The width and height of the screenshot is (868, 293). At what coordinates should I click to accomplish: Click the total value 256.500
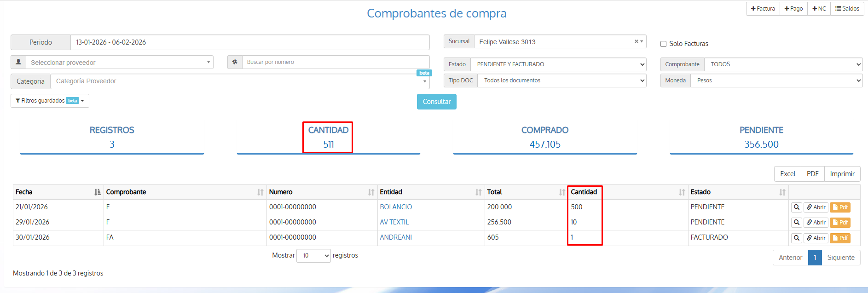click(499, 222)
